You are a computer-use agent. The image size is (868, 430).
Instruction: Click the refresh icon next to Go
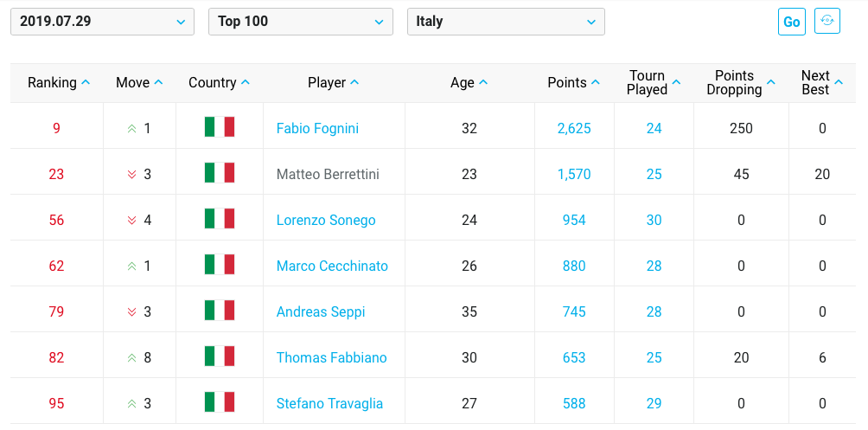(x=827, y=21)
